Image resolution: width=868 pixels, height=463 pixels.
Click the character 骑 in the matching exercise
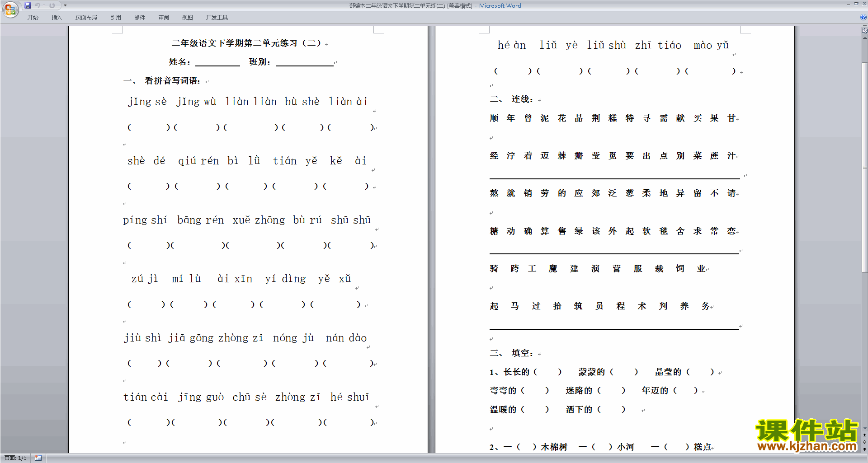click(494, 269)
